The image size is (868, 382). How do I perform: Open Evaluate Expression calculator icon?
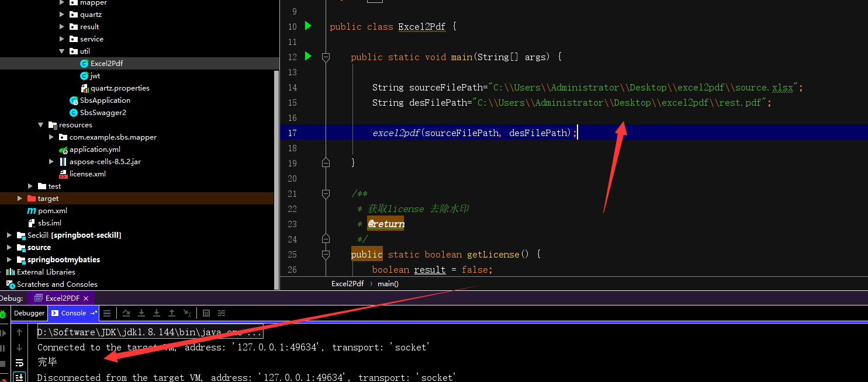206,313
